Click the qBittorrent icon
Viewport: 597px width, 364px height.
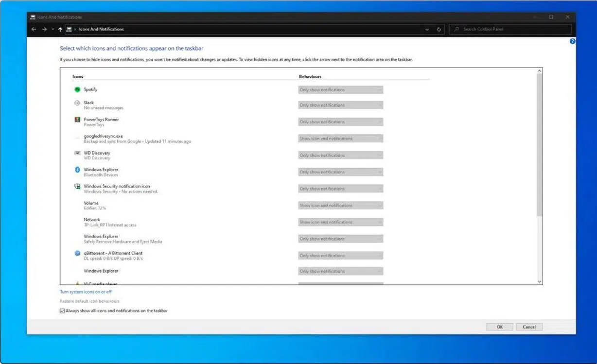77,253
